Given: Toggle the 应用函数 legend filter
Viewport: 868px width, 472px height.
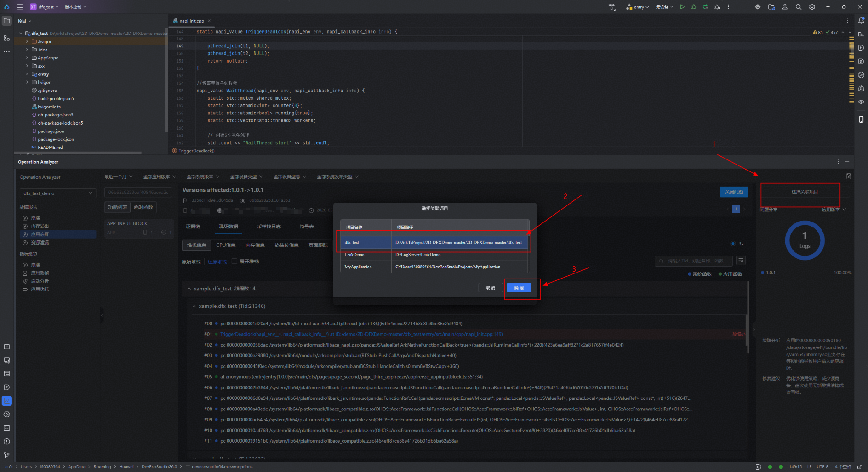Looking at the screenshot, I should point(731,274).
